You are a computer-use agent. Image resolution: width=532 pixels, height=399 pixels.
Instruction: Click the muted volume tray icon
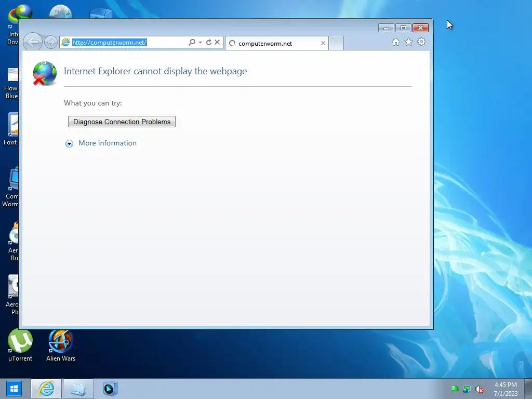coord(480,390)
